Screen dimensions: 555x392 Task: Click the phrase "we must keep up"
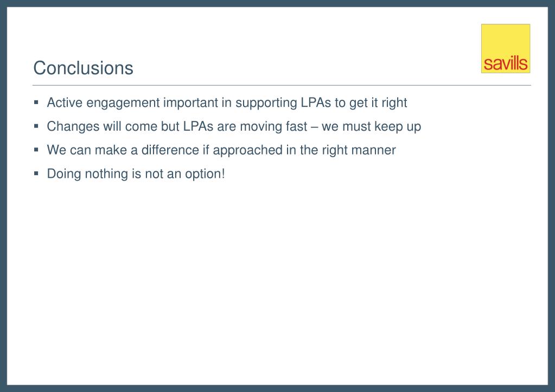pyautogui.click(x=371, y=126)
